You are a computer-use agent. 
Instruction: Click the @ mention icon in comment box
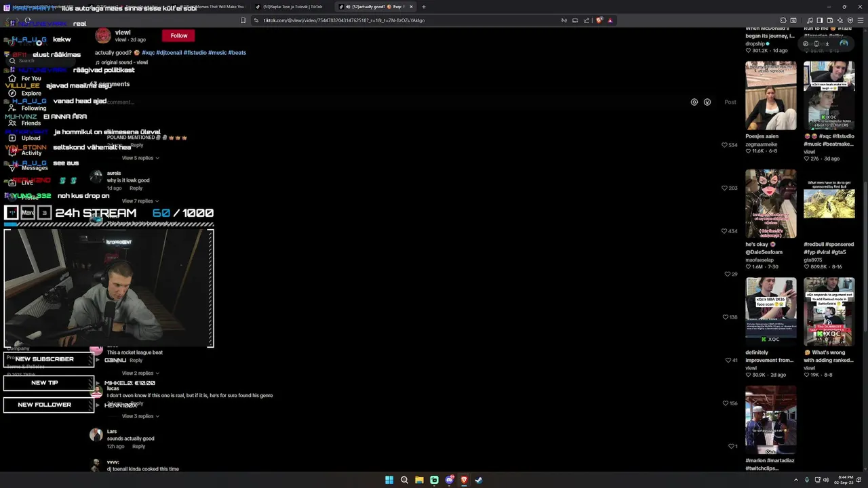click(x=694, y=102)
